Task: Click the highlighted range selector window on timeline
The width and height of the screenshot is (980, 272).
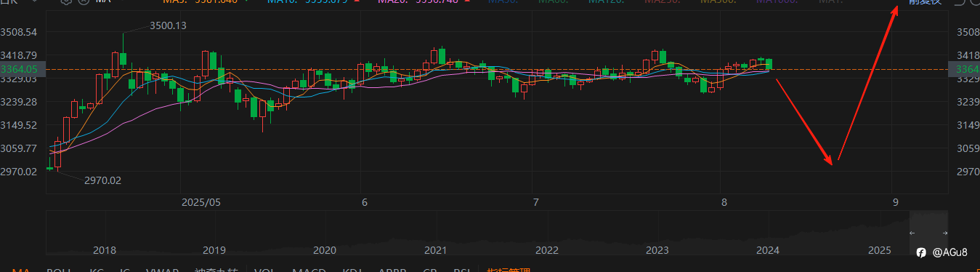Action: [x=928, y=233]
